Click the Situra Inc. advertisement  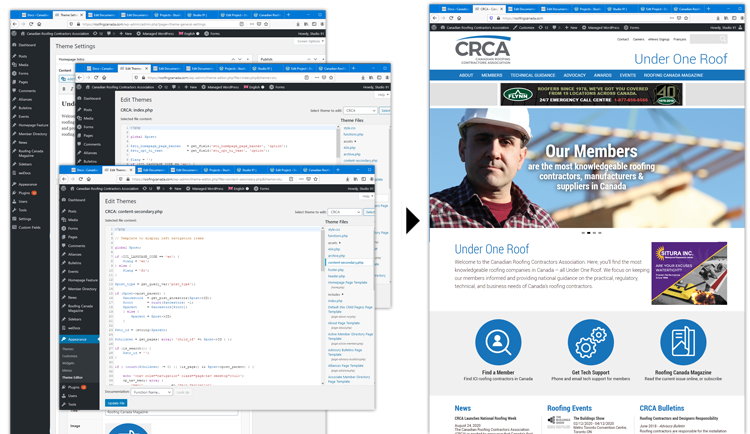click(x=689, y=273)
